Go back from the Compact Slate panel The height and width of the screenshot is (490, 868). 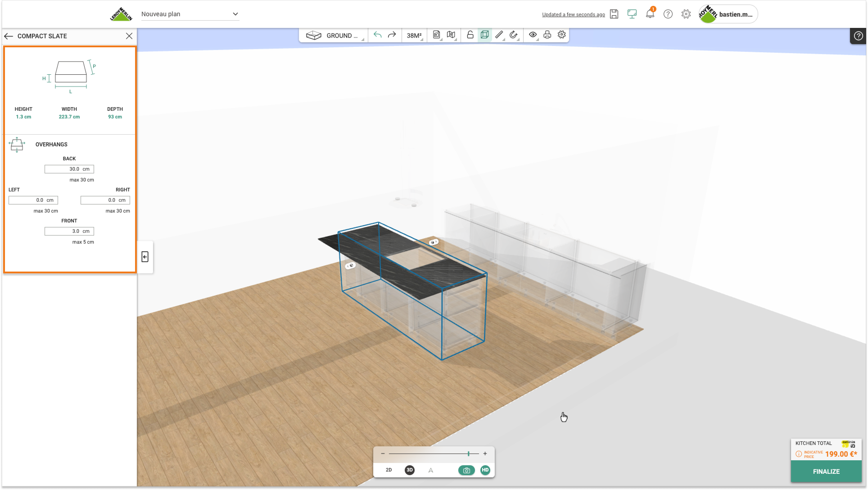[x=8, y=36]
